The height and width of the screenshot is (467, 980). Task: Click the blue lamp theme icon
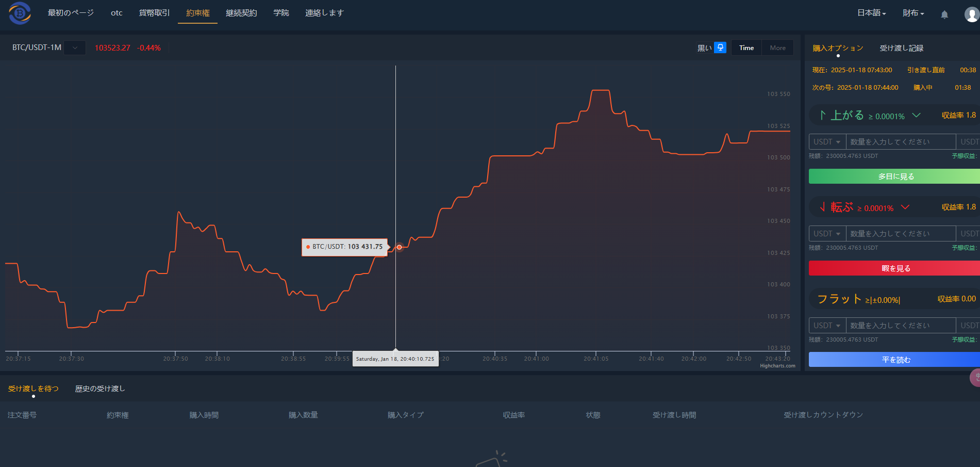720,47
